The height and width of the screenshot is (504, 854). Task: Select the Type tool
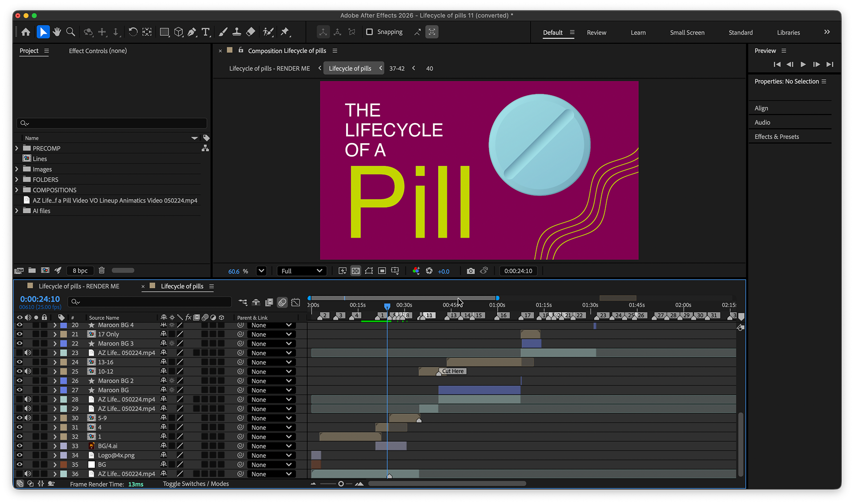205,32
